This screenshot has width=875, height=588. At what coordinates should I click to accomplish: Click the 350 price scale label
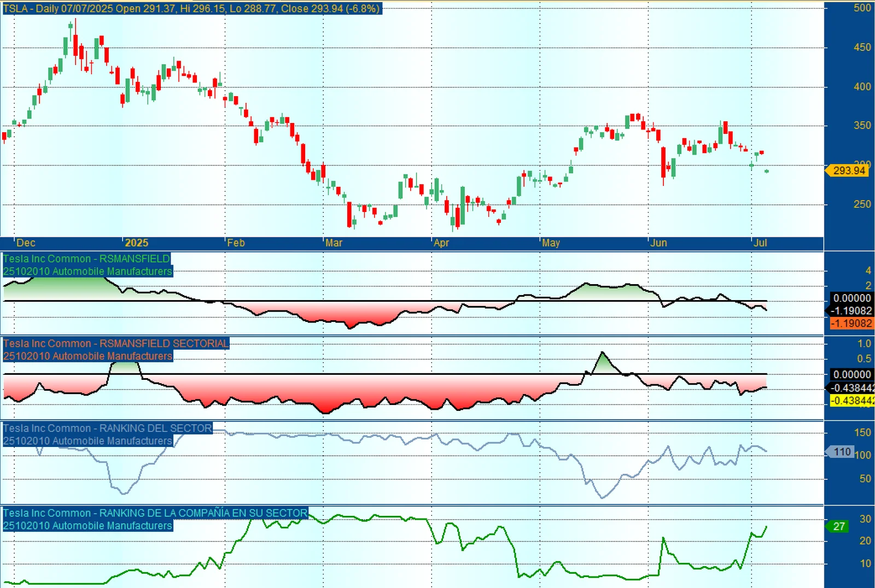pos(862,126)
